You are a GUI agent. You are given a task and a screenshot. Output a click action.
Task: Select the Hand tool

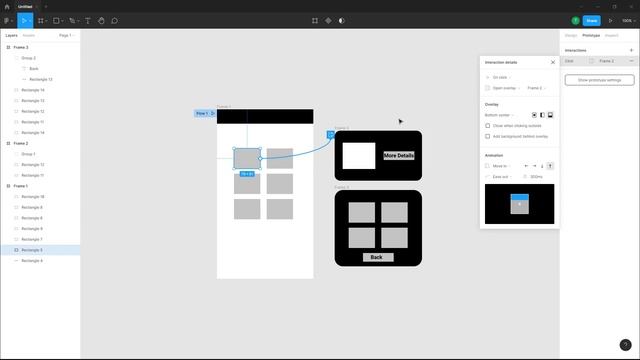click(x=101, y=21)
